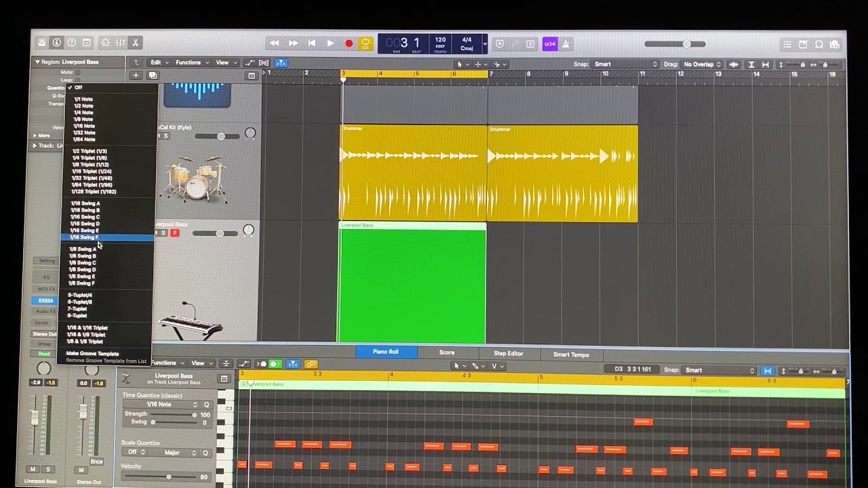Open the Scale Quantize Off dropdown
The image size is (868, 488).
(x=134, y=452)
